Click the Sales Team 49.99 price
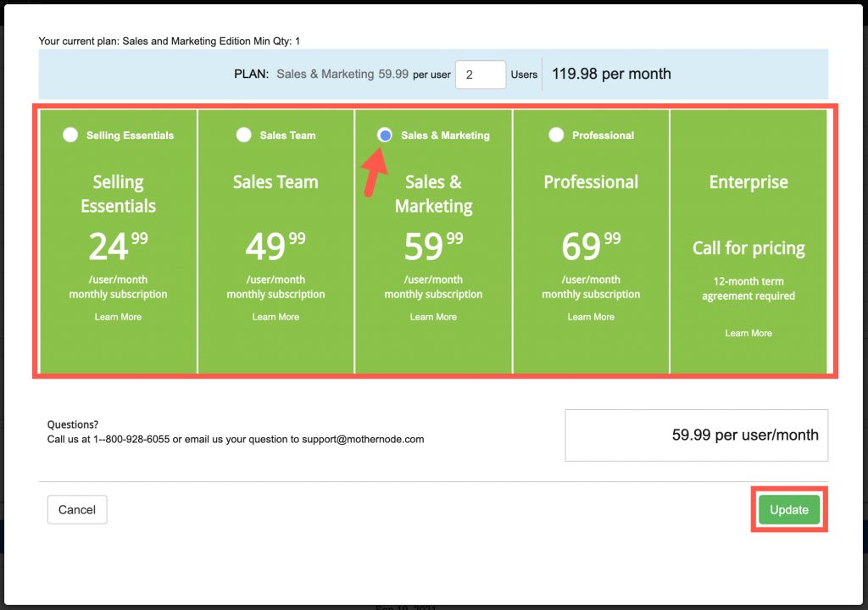 [275, 247]
